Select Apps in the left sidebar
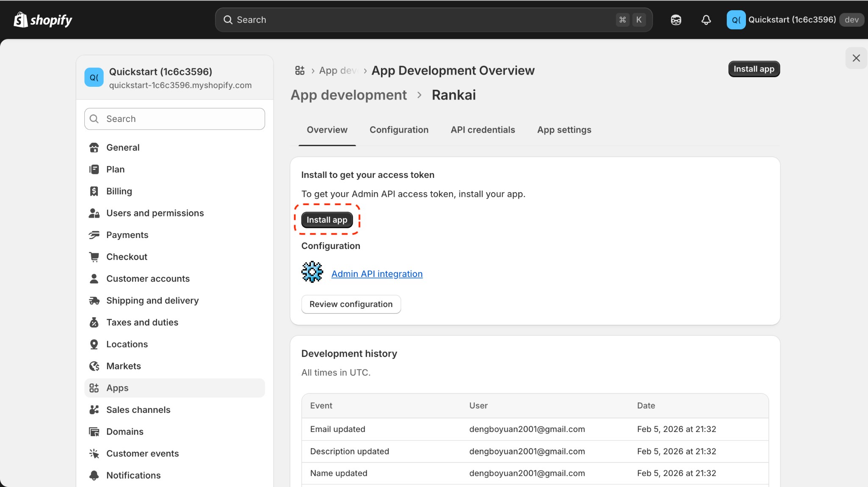Image resolution: width=868 pixels, height=487 pixels. coord(117,387)
